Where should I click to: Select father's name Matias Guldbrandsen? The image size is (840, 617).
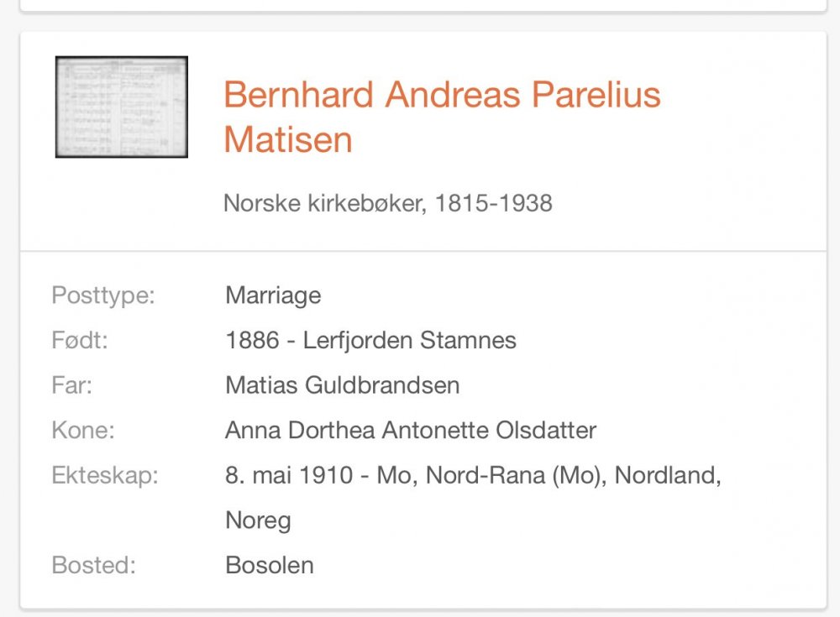click(343, 385)
